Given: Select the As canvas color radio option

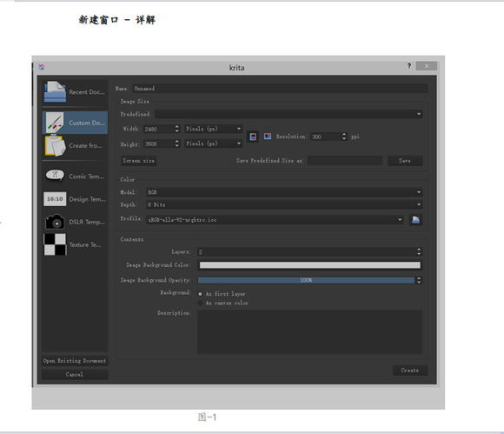Looking at the screenshot, I should tap(200, 303).
